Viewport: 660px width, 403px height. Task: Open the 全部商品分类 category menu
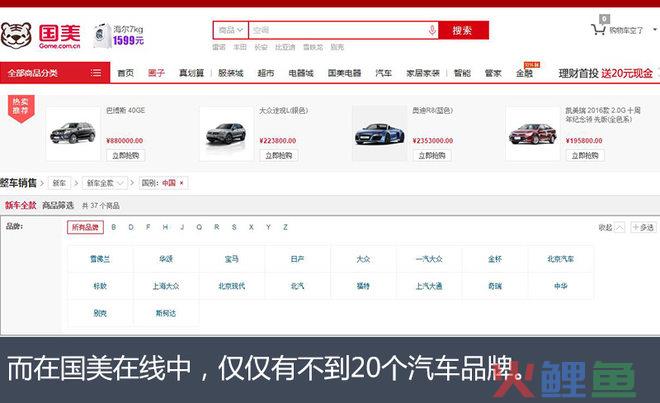tap(55, 73)
